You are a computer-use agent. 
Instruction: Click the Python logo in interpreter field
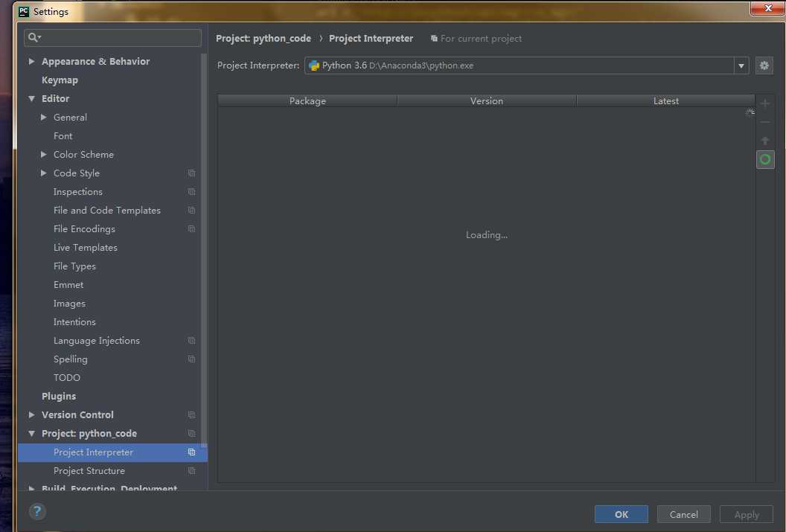(x=314, y=65)
